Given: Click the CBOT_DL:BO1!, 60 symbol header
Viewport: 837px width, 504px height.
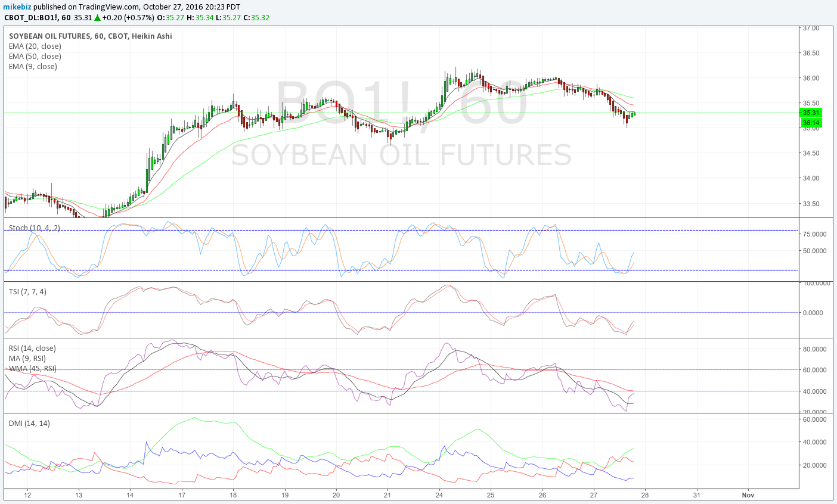Looking at the screenshot, I should [x=38, y=17].
